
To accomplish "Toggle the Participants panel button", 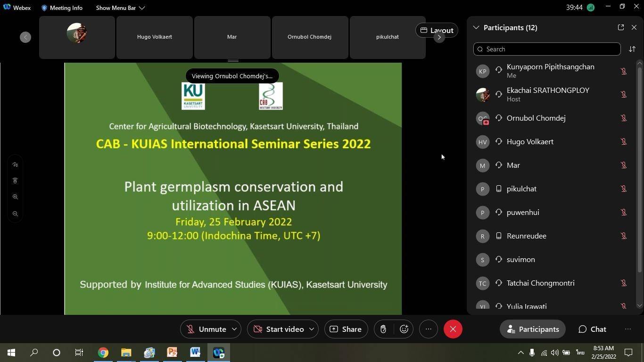I will [x=533, y=329].
